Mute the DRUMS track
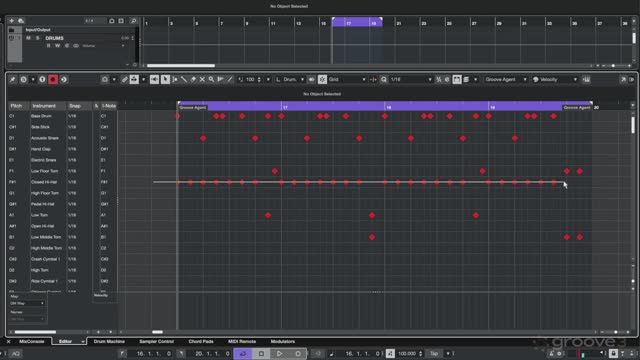640x360 pixels. (28, 38)
